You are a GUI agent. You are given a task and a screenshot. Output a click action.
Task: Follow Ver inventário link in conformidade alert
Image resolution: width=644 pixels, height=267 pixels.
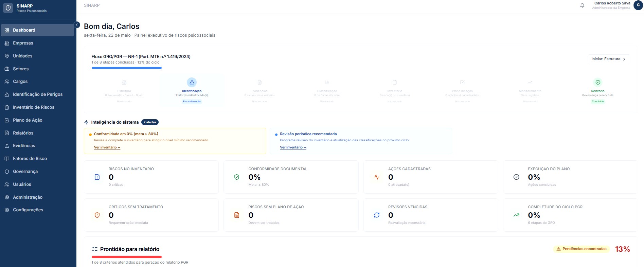(x=107, y=147)
